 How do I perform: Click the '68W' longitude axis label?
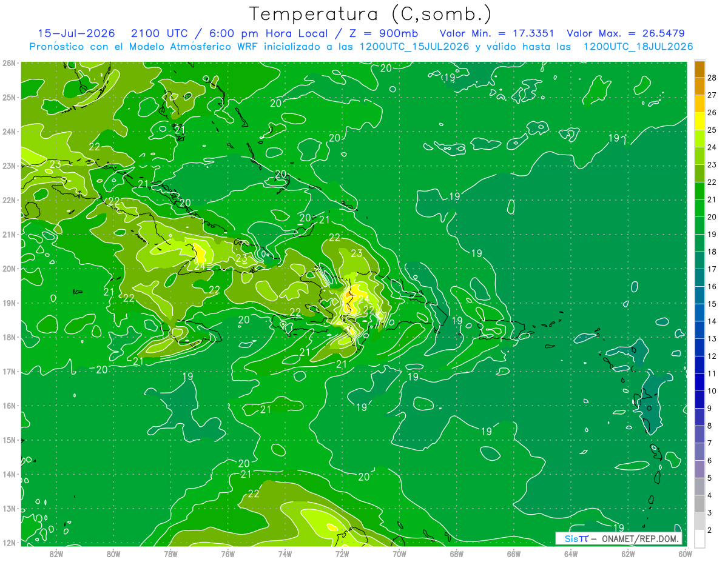click(x=457, y=554)
